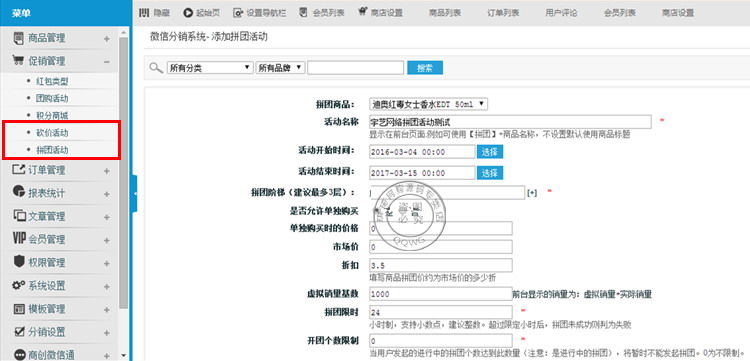The image size is (750, 361).
Task: Click the VIP 会员管理 icon
Action: [x=18, y=239]
